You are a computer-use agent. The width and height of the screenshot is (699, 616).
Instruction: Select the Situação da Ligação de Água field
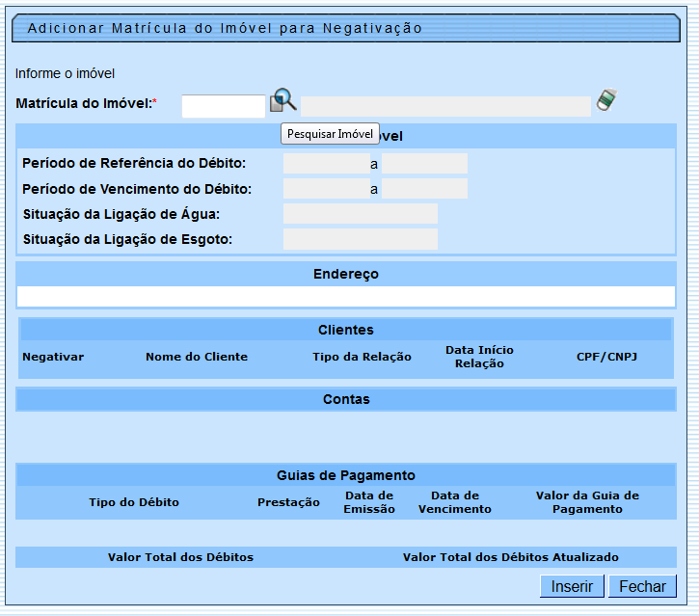click(360, 214)
